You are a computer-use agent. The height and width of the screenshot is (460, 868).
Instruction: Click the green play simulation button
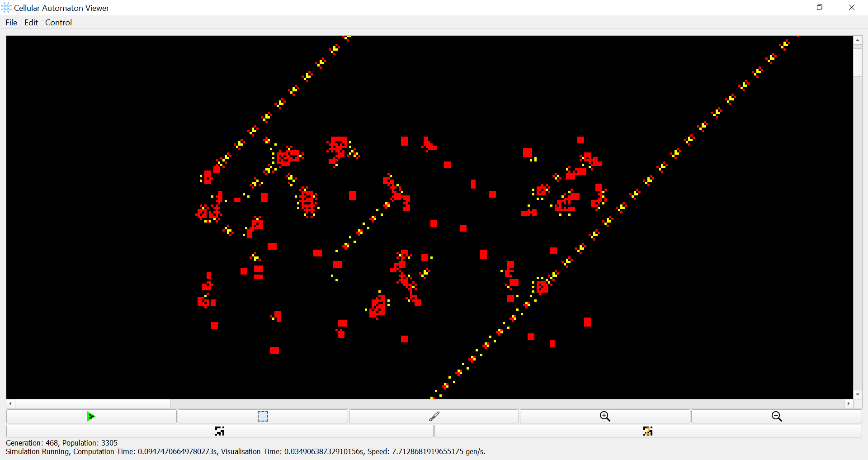click(91, 416)
